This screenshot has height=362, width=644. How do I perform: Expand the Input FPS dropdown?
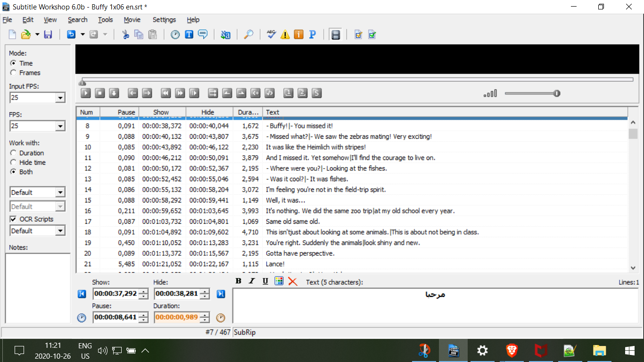pyautogui.click(x=60, y=98)
